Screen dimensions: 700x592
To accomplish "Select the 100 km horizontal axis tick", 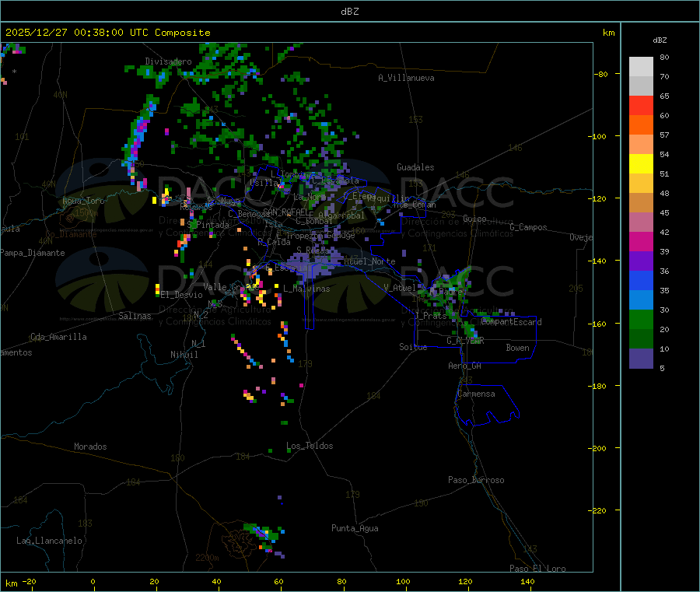I will (403, 581).
